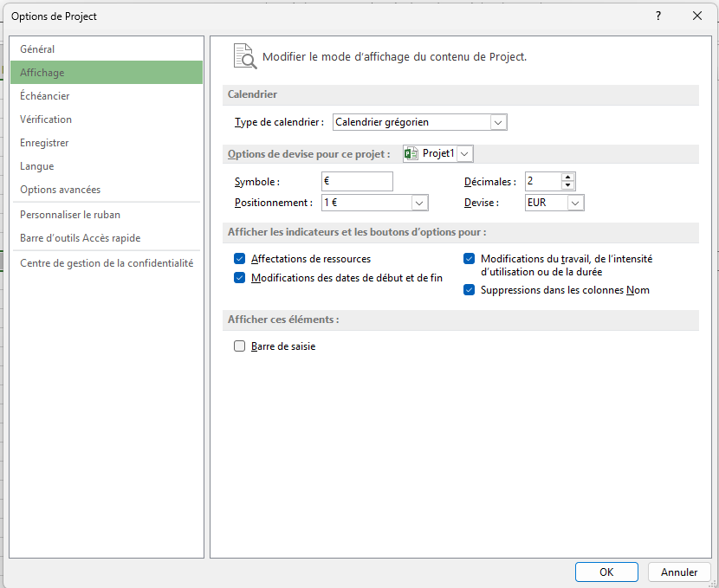
Task: Disable Modifications du travail checkbox
Action: point(469,258)
